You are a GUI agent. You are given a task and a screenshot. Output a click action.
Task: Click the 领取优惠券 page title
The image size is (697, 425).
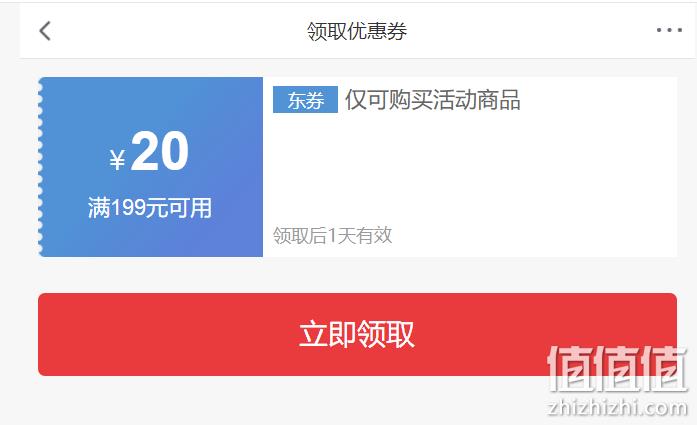357,31
